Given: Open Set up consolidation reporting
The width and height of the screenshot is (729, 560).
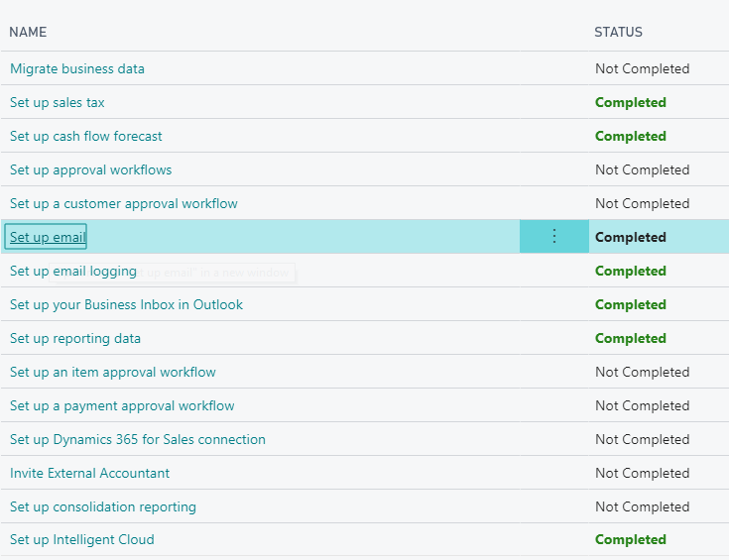Looking at the screenshot, I should [103, 507].
